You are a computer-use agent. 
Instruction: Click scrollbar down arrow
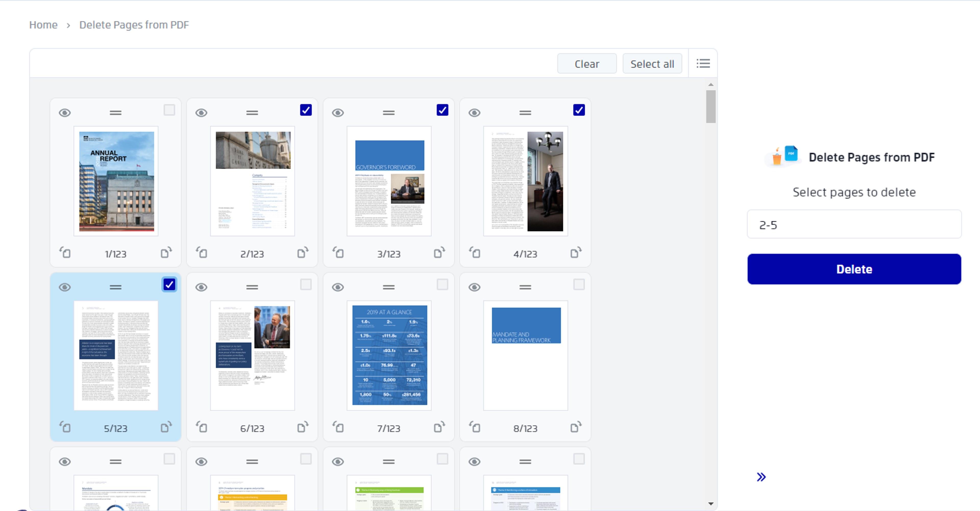pos(711,504)
